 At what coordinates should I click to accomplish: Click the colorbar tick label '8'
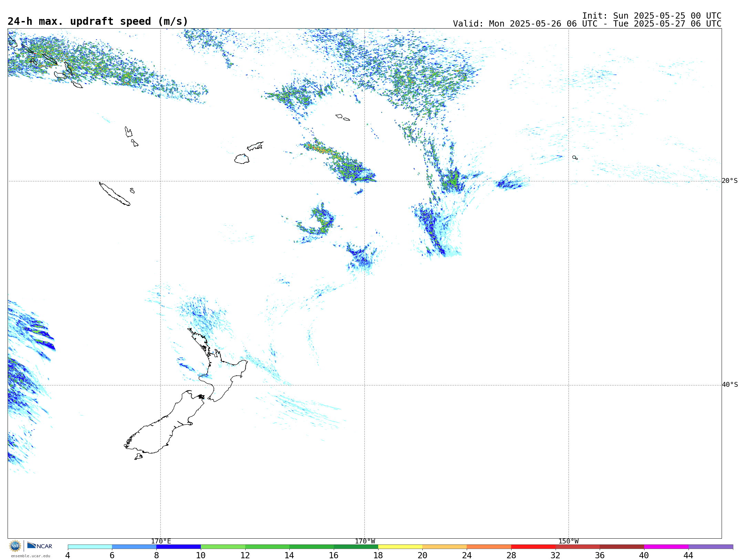pyautogui.click(x=156, y=556)
